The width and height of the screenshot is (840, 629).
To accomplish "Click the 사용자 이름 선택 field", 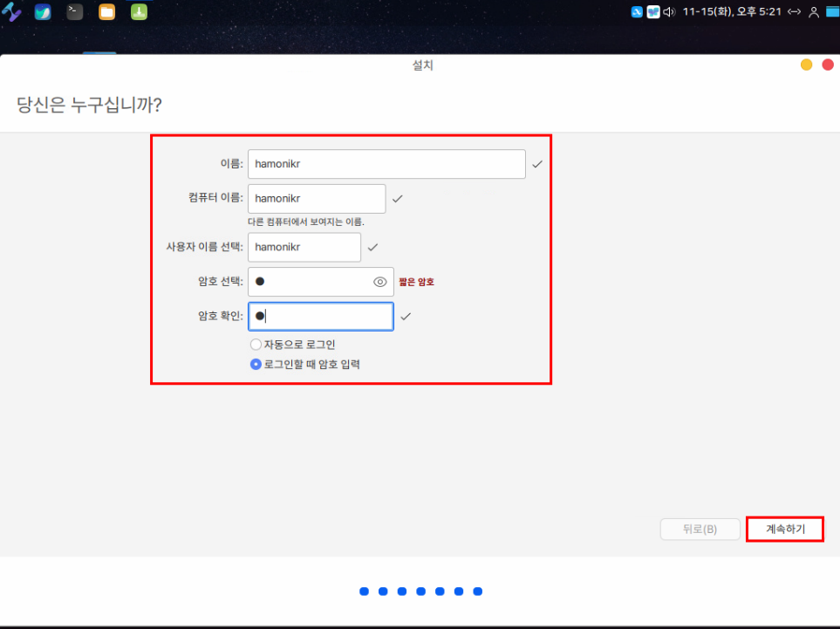I will (x=304, y=247).
